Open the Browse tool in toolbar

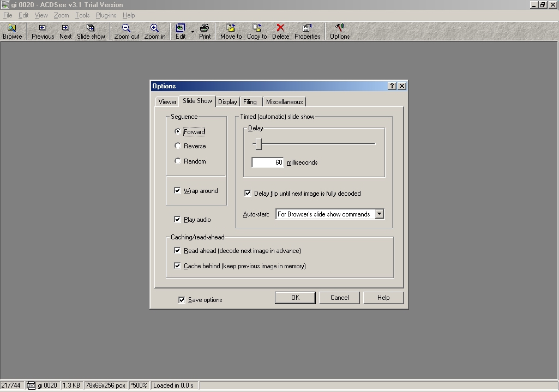[13, 32]
